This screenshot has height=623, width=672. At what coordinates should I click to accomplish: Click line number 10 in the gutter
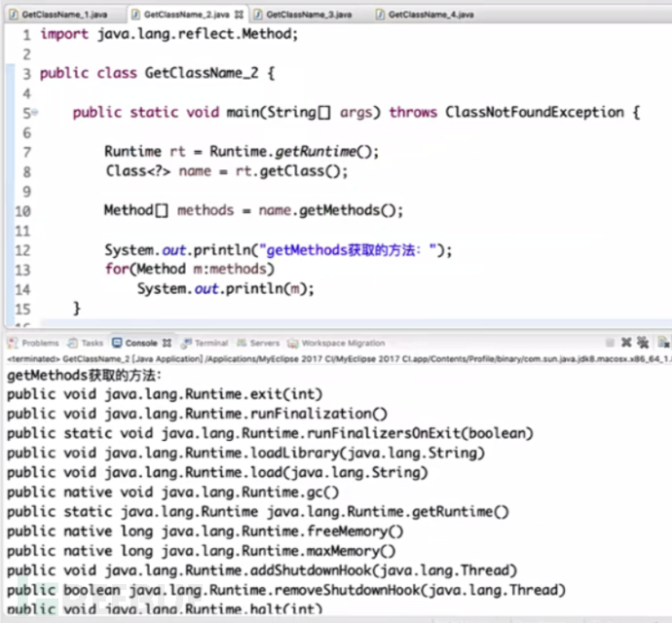point(23,210)
